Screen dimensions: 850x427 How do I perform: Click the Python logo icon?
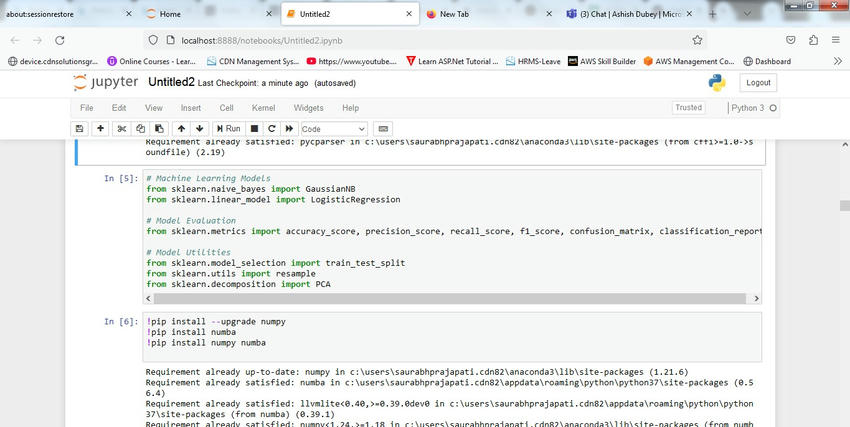point(717,82)
